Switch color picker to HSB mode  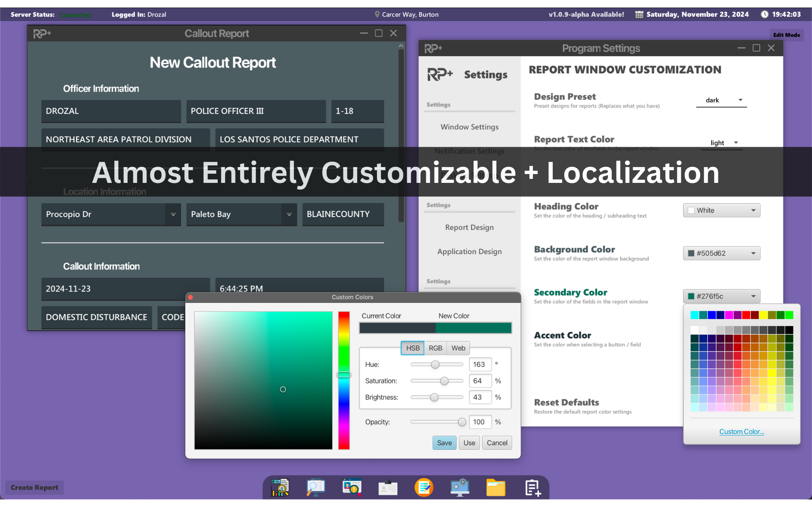[412, 348]
